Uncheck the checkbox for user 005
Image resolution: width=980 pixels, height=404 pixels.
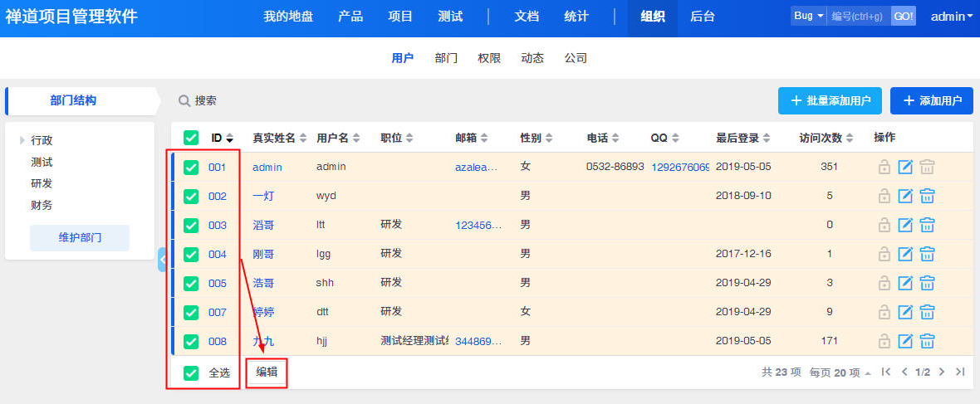point(191,283)
